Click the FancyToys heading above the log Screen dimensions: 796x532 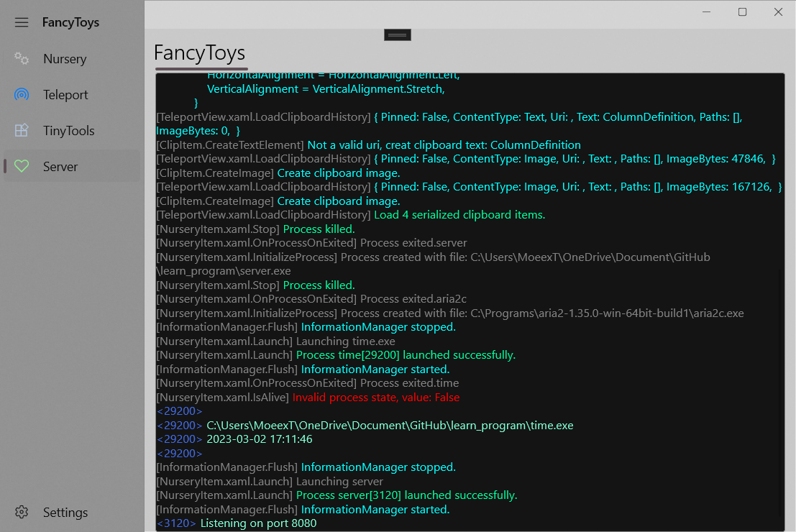[199, 53]
